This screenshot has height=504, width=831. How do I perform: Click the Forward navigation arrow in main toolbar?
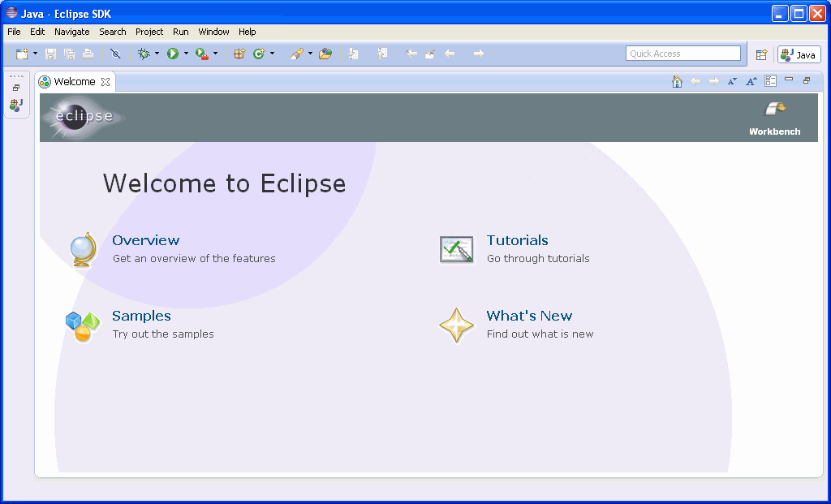click(x=478, y=54)
